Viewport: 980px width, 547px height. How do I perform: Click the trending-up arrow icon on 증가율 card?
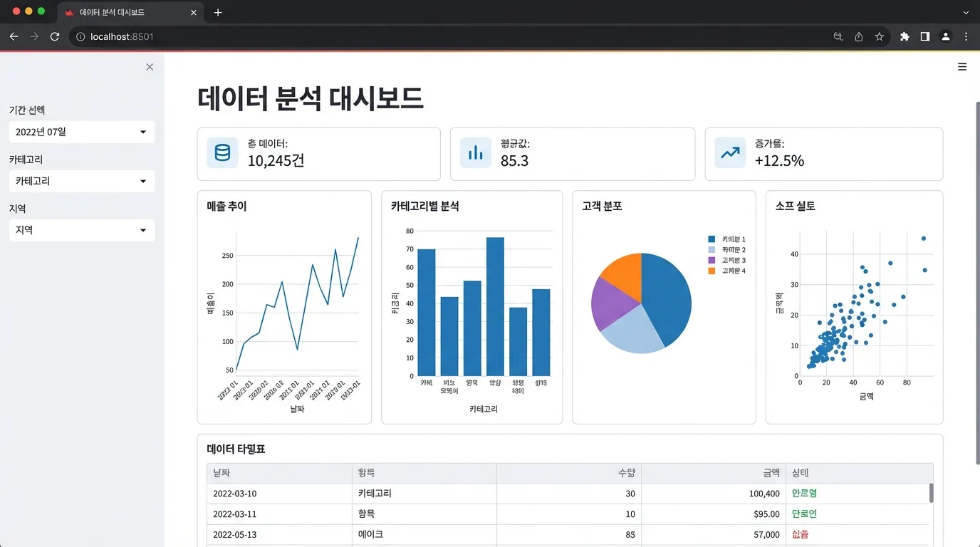tap(729, 152)
